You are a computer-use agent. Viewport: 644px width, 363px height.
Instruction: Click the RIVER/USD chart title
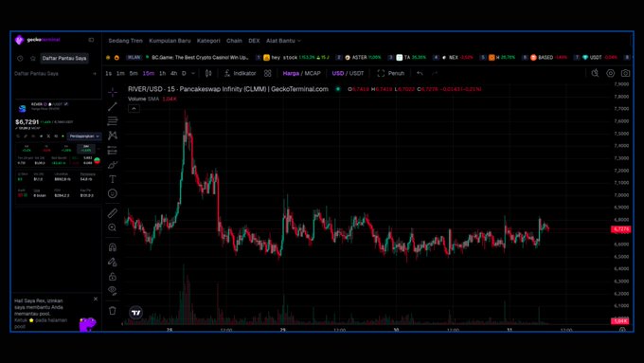228,89
